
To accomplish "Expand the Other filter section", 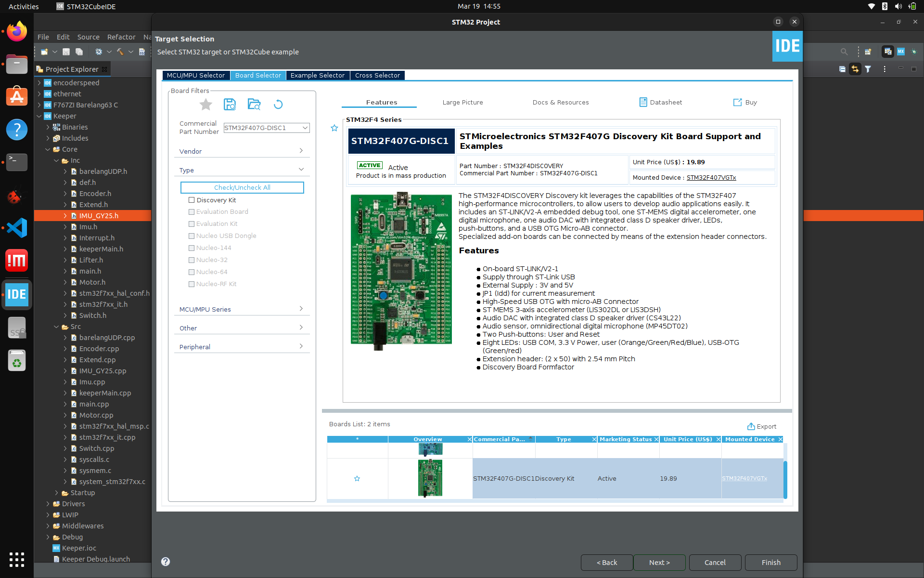I will (x=242, y=328).
